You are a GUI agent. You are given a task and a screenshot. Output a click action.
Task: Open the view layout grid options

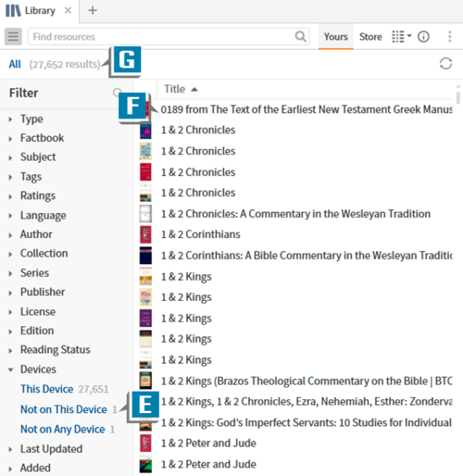[x=401, y=37]
